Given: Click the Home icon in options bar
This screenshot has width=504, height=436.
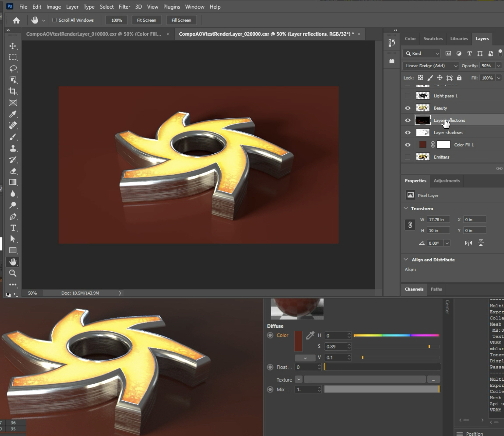Looking at the screenshot, I should (x=16, y=20).
